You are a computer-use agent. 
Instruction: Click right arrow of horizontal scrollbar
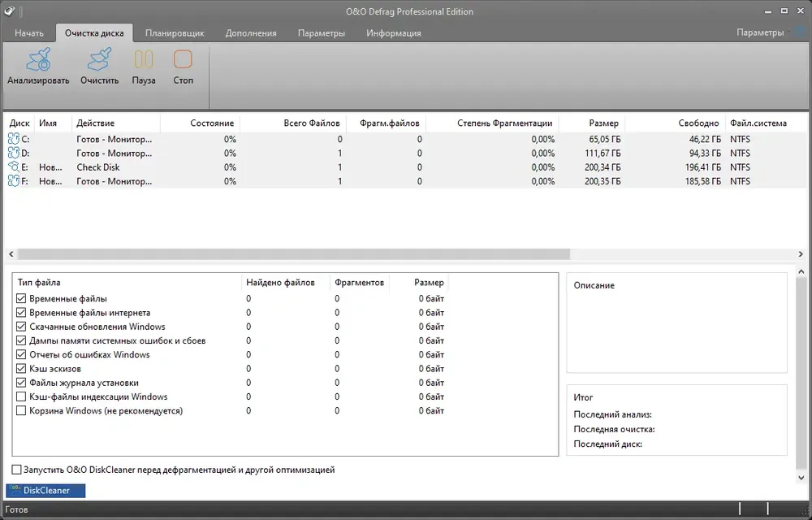click(801, 254)
